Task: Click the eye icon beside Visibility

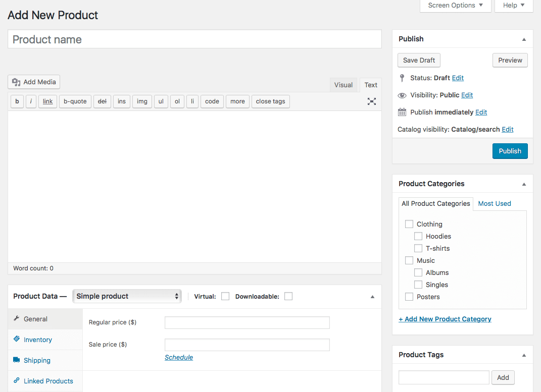Action: pyautogui.click(x=402, y=95)
